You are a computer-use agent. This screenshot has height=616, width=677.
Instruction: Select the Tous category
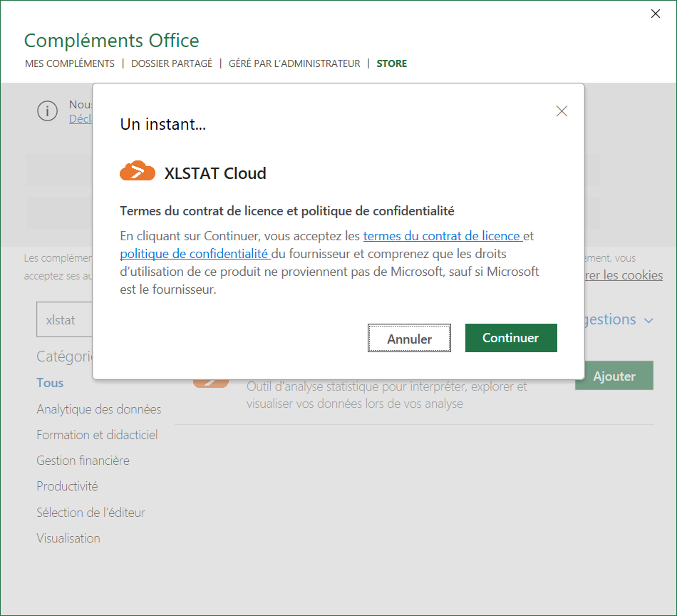[50, 383]
